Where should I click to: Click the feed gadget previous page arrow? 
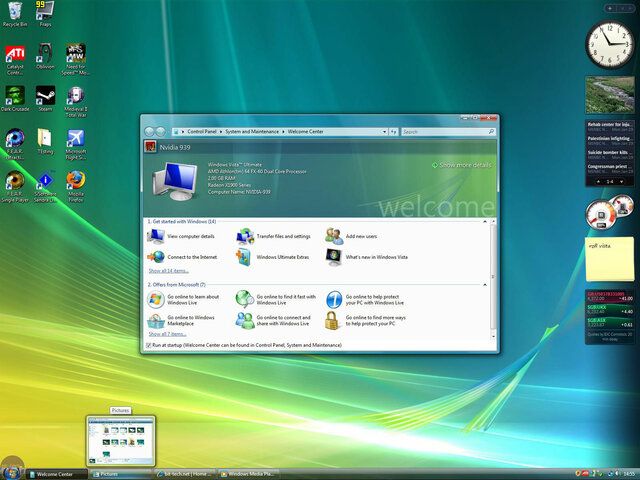[x=598, y=181]
